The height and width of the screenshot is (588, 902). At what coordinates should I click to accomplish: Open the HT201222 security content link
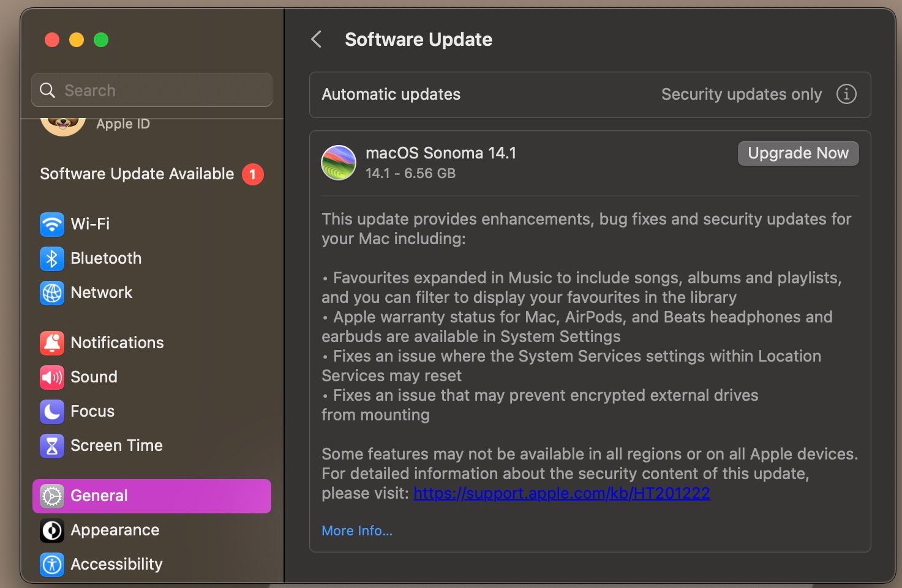tap(561, 493)
